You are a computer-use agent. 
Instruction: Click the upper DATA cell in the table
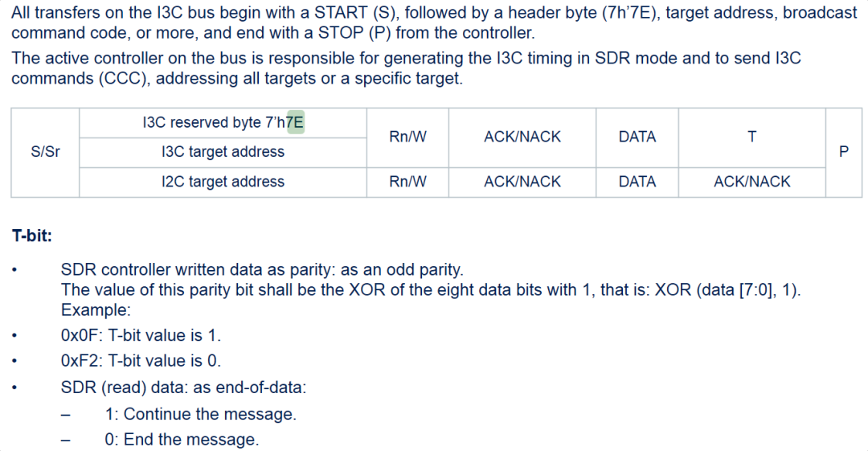point(637,137)
